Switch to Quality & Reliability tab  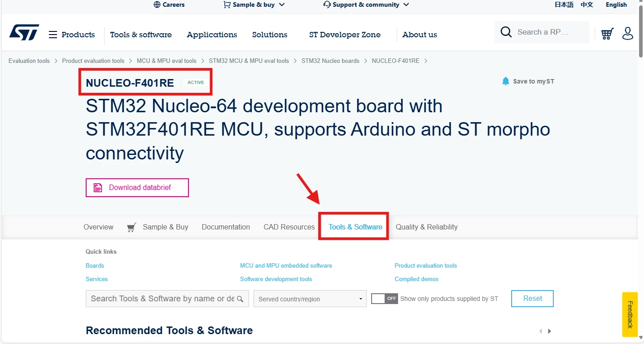tap(426, 227)
